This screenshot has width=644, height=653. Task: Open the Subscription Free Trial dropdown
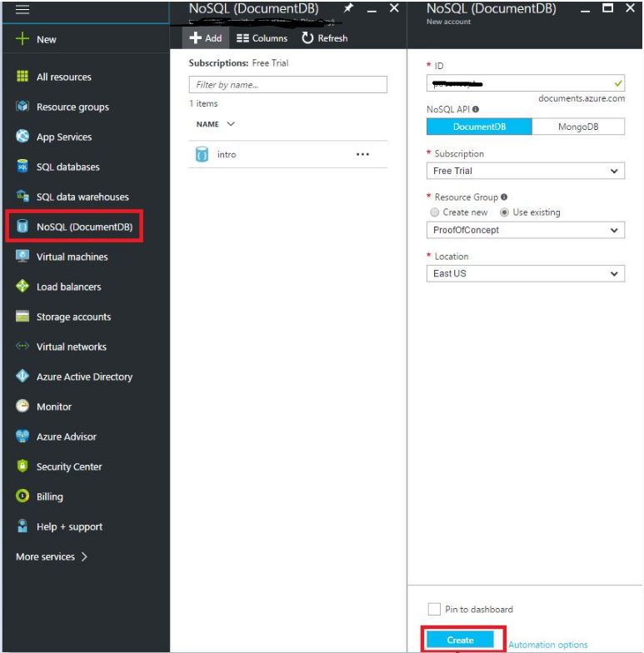pos(525,171)
